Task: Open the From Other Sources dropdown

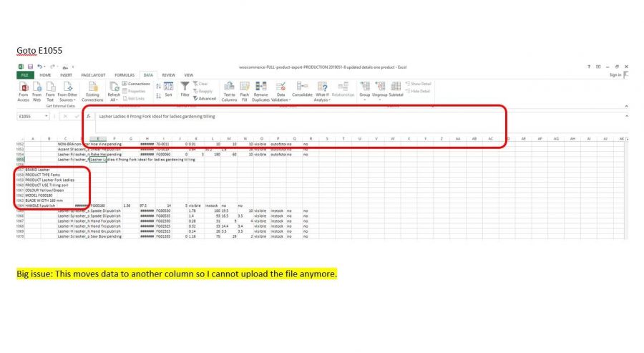Action: click(68, 91)
